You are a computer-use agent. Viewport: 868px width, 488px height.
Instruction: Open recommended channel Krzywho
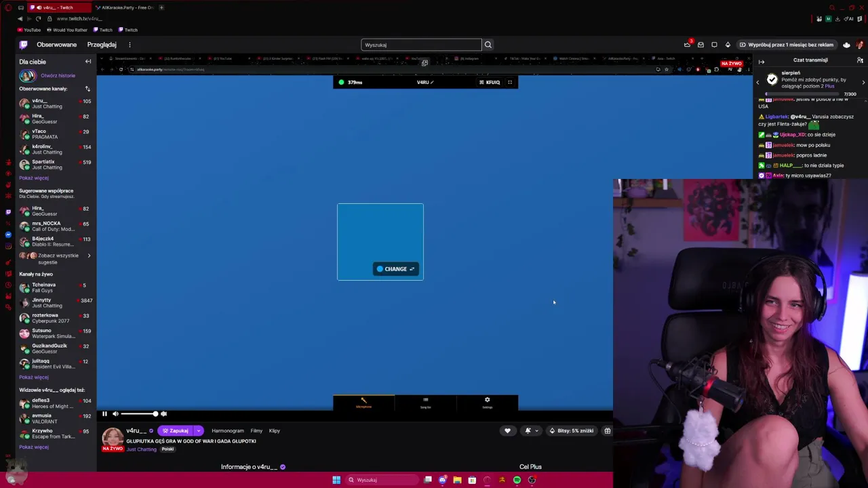pos(56,434)
